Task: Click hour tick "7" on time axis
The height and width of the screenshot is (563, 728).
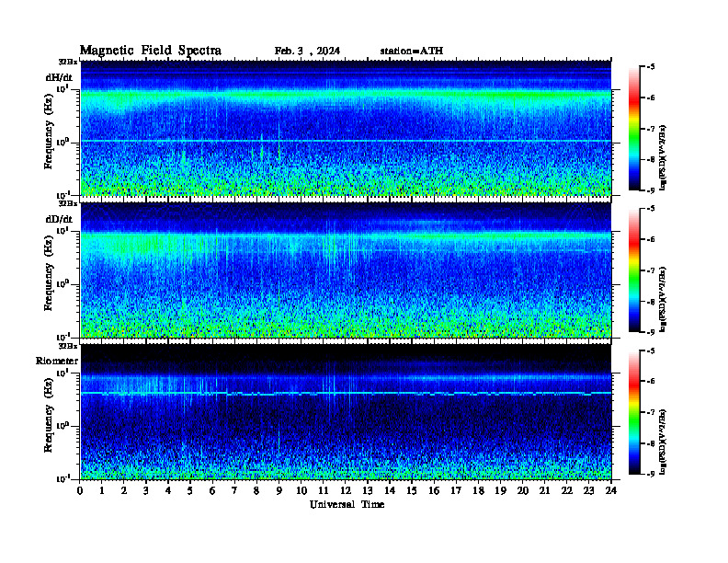Action: pos(234,491)
